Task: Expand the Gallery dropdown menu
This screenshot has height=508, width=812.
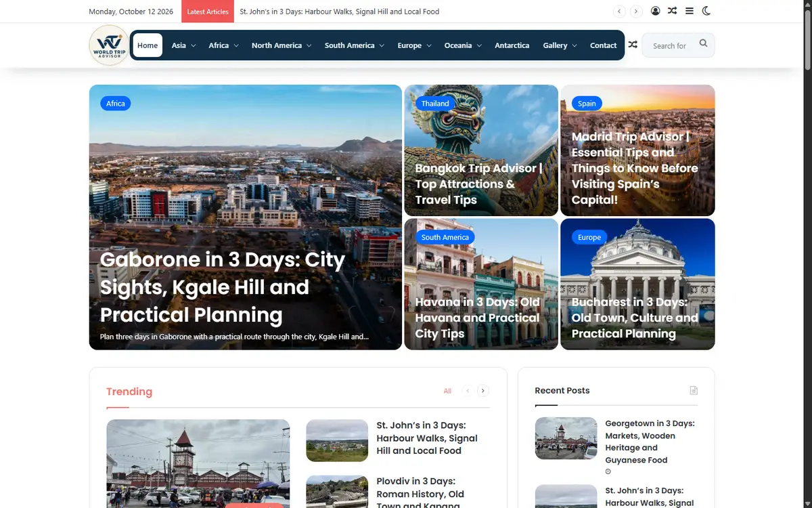Action: pos(560,45)
